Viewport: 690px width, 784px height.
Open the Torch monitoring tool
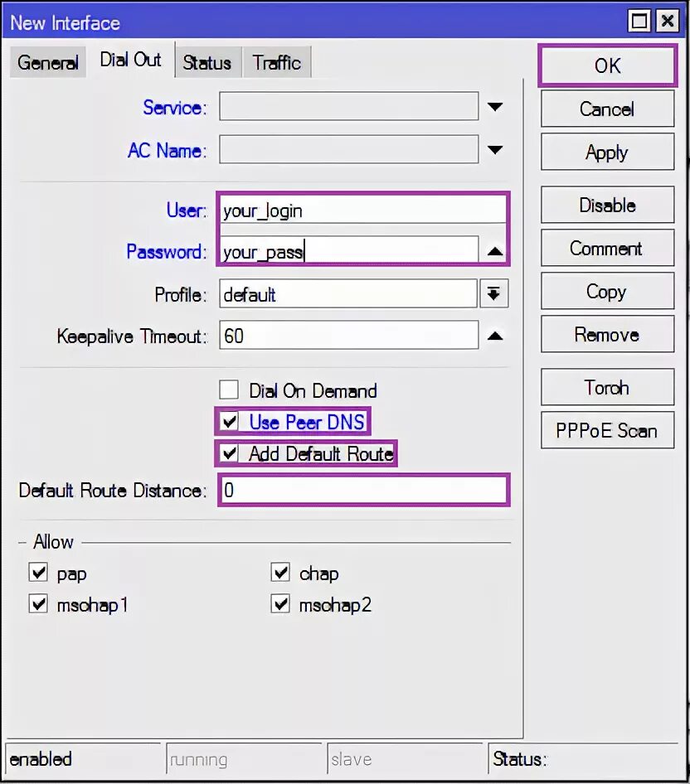coord(607,387)
